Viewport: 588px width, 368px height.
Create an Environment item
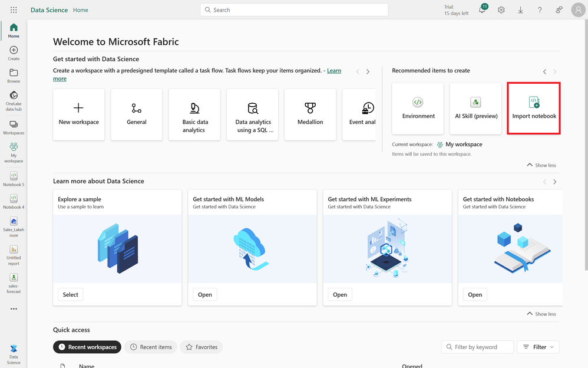tap(418, 109)
